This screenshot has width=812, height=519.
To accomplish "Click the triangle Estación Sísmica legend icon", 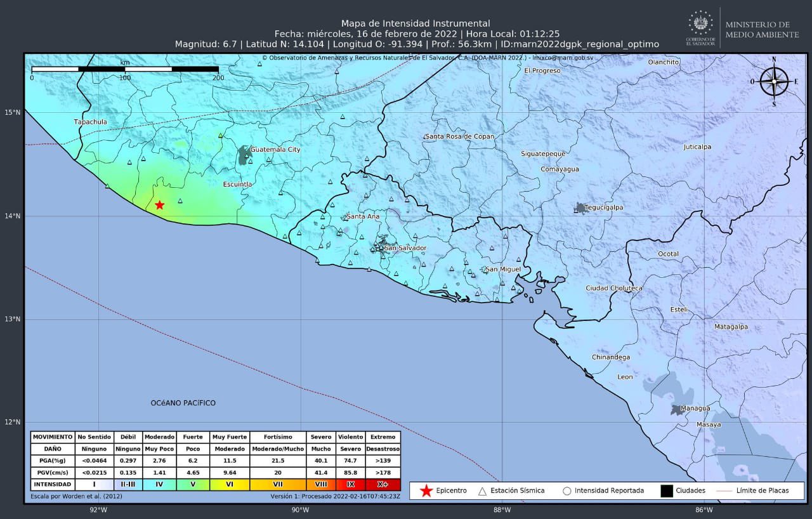I will click(481, 490).
